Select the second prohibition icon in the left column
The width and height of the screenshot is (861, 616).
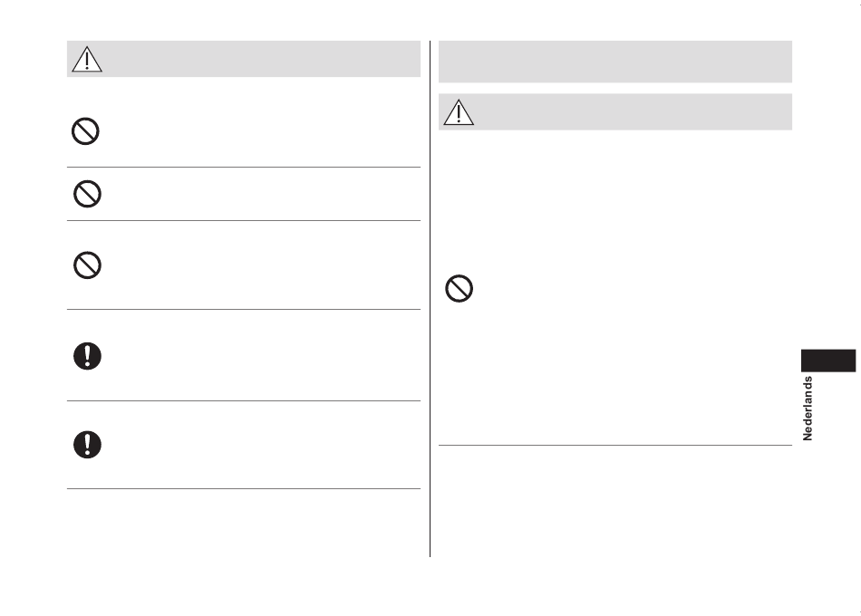87,194
